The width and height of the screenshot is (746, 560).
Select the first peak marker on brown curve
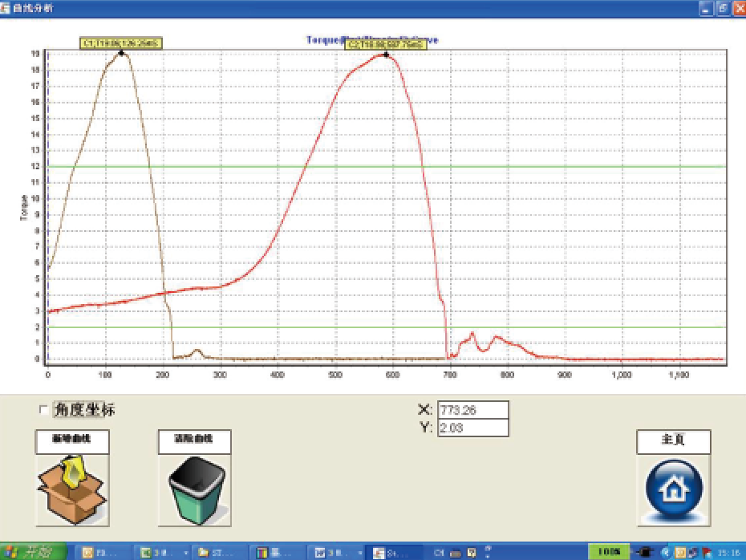point(121,54)
